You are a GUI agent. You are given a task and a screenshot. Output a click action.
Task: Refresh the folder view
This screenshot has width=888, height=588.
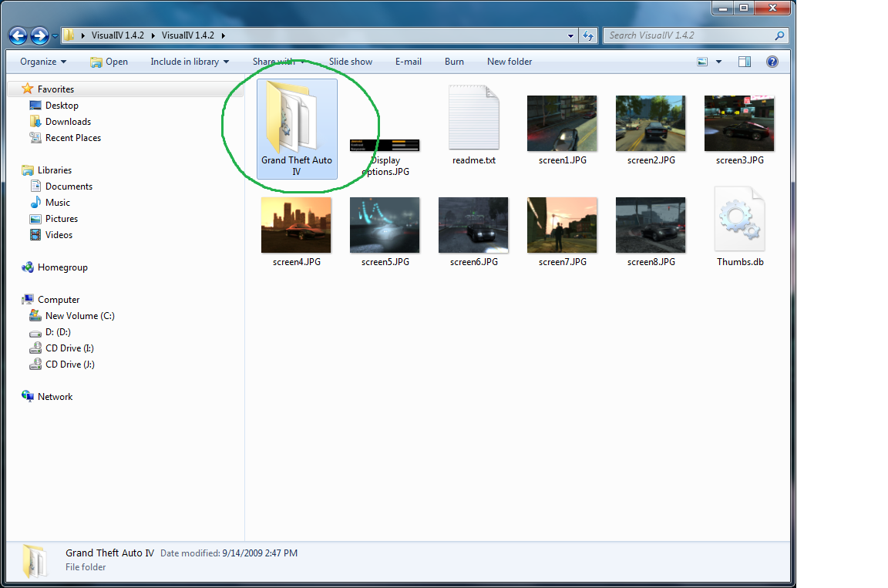click(x=588, y=35)
